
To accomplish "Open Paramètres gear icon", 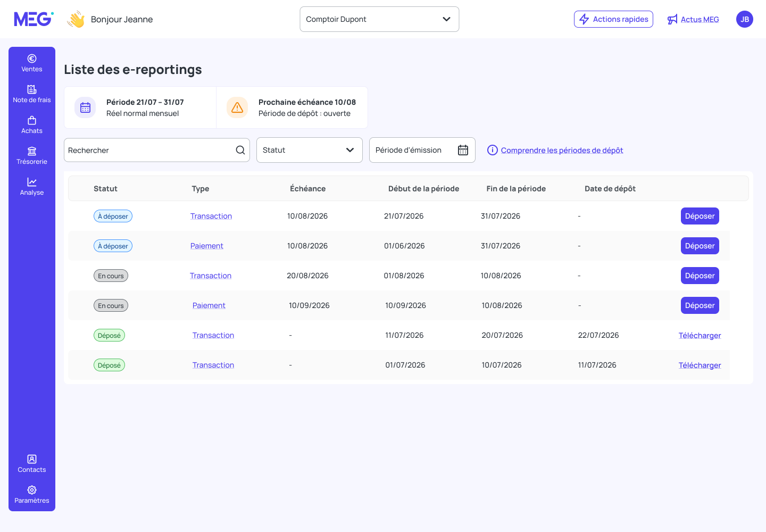I will 32,490.
